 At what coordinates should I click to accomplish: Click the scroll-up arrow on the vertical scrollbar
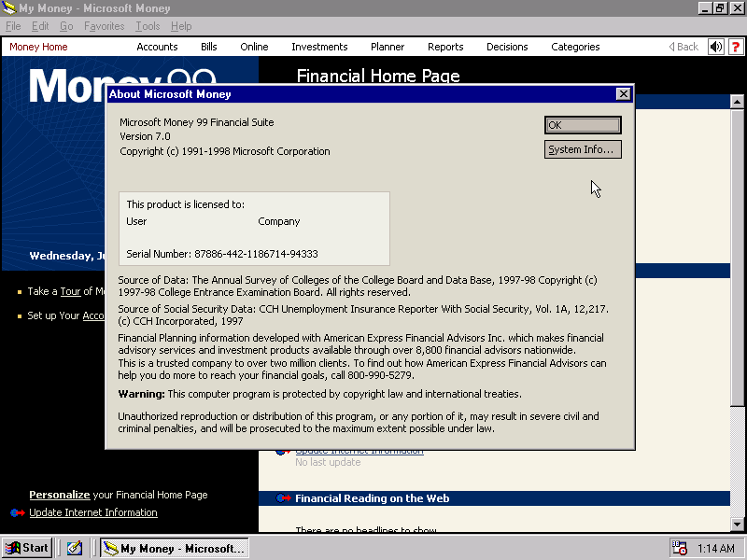pyautogui.click(x=737, y=102)
